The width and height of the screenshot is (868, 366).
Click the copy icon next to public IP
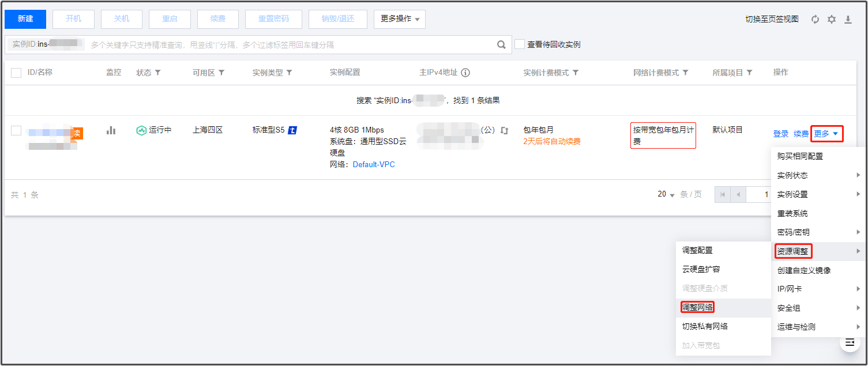(505, 131)
